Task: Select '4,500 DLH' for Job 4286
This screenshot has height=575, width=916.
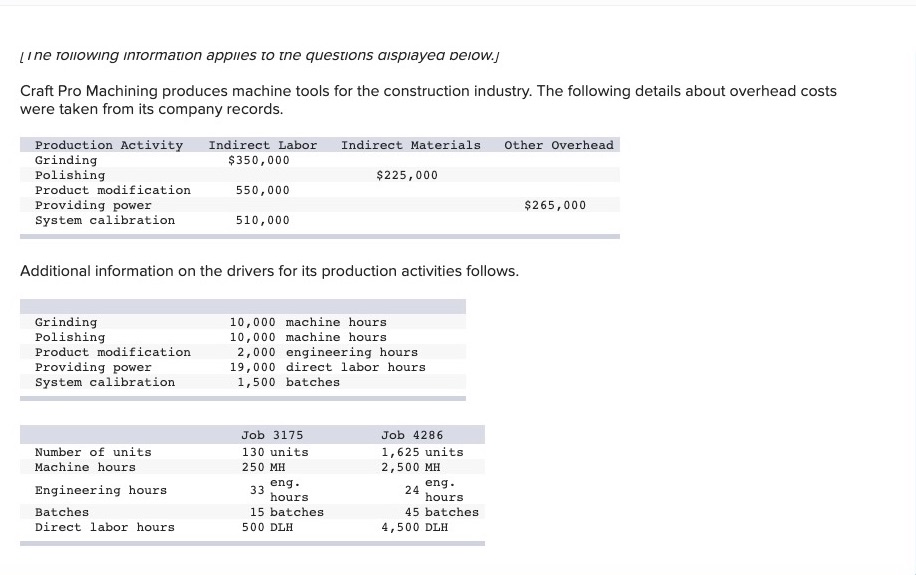Action: pyautogui.click(x=415, y=527)
